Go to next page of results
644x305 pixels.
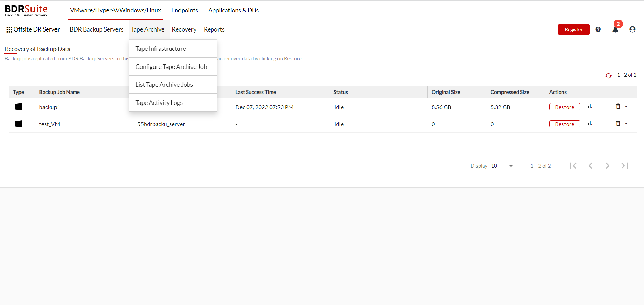(607, 166)
